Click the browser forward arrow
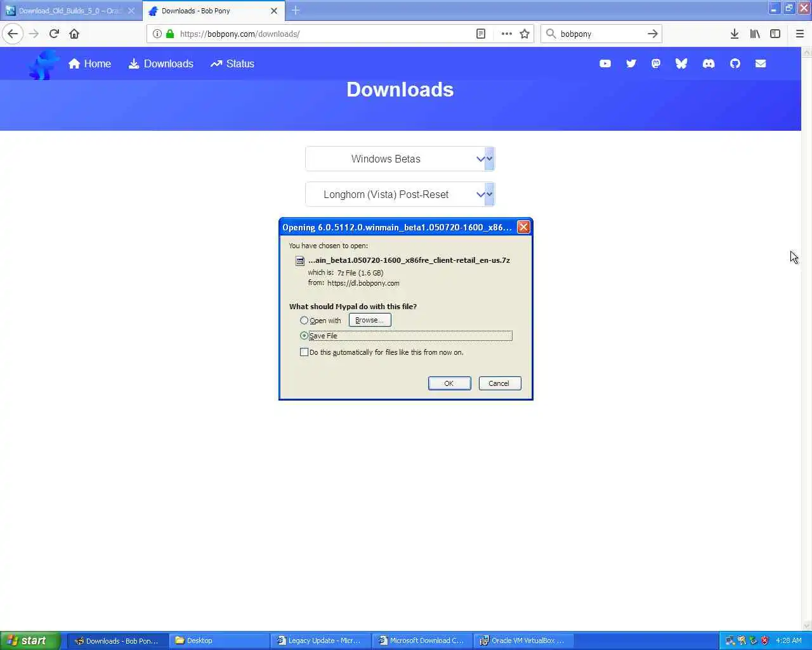This screenshot has width=812, height=650. click(34, 34)
